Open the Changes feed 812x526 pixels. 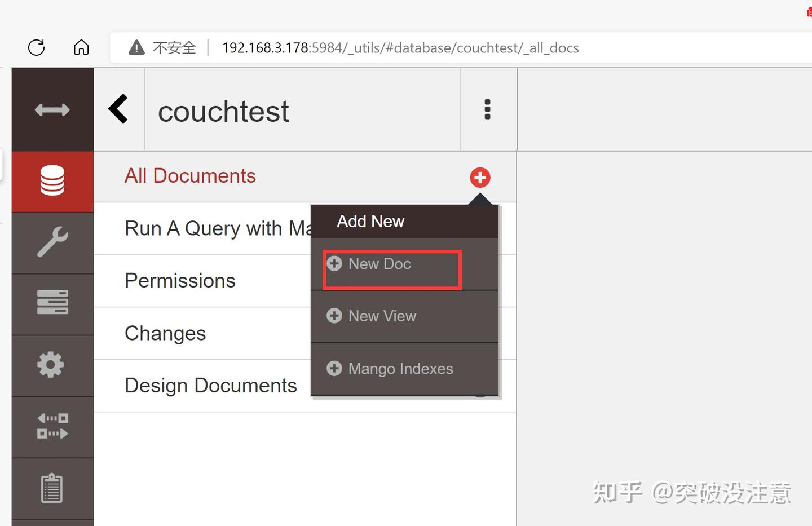click(165, 333)
